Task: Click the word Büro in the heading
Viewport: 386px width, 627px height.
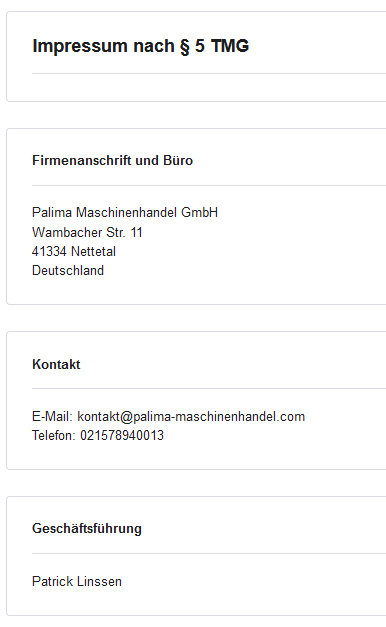Action: click(178, 160)
